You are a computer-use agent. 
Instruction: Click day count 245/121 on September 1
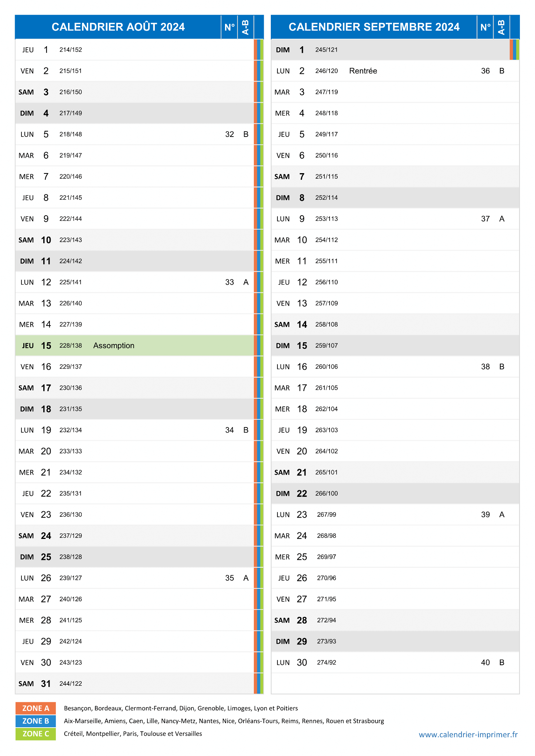[327, 50]
